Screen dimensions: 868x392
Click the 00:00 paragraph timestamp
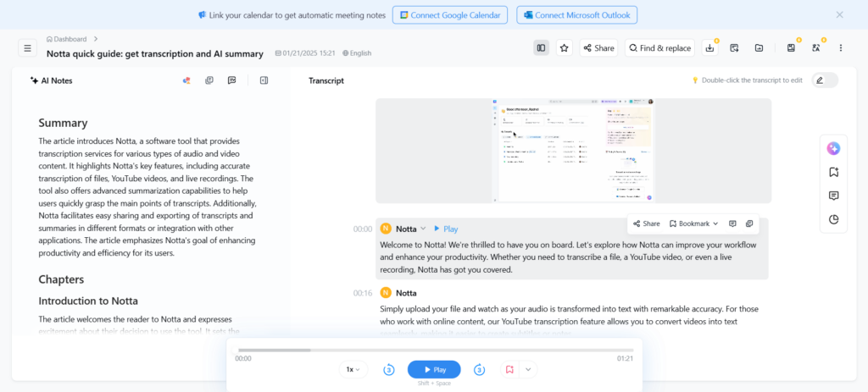pyautogui.click(x=363, y=229)
